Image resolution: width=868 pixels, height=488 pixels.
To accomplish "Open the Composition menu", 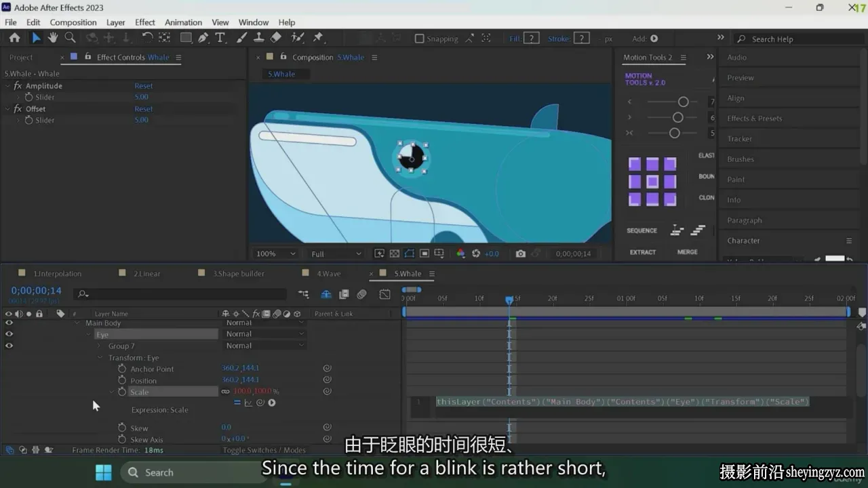I will pos(73,22).
